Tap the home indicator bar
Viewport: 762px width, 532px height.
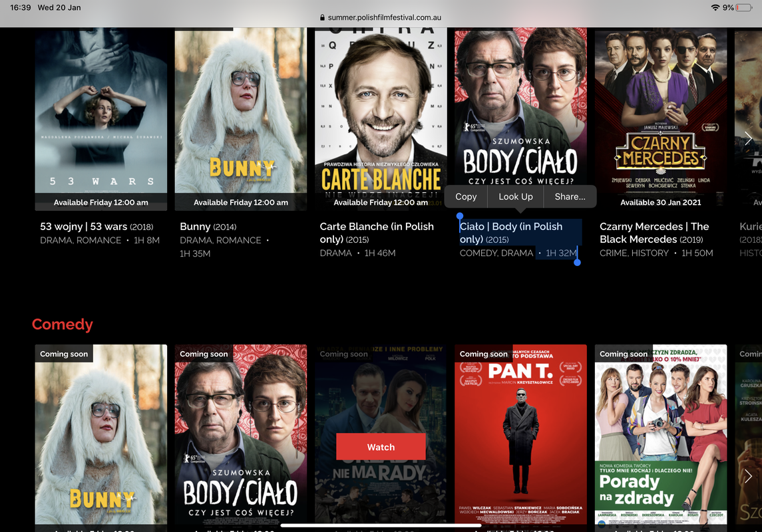click(x=381, y=525)
